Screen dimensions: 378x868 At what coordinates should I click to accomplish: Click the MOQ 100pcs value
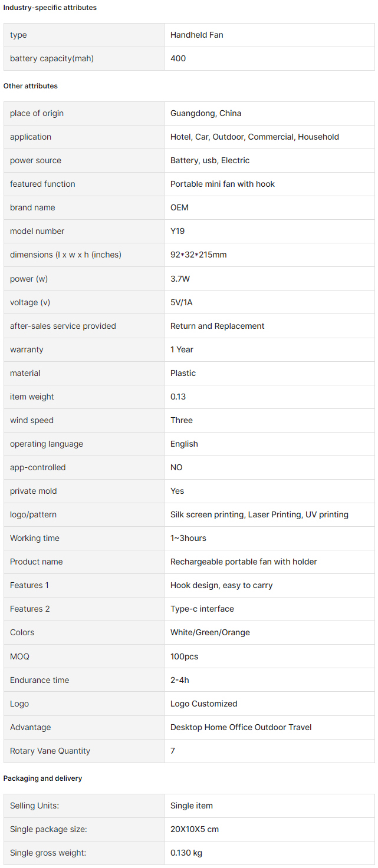pyautogui.click(x=185, y=656)
